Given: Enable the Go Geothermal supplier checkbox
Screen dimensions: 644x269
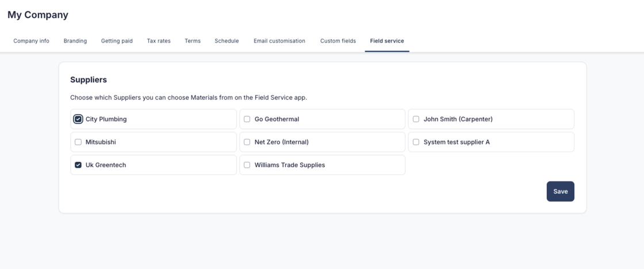Looking at the screenshot, I should (x=247, y=119).
